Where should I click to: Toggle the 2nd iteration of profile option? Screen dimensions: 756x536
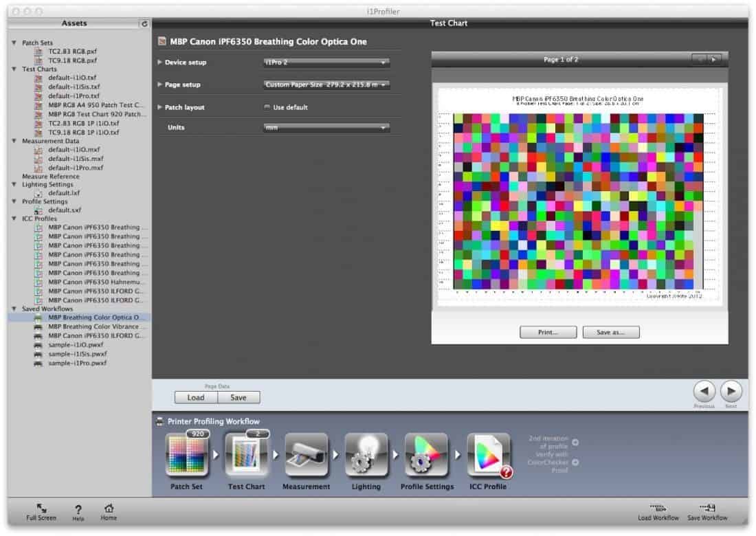[x=575, y=442]
